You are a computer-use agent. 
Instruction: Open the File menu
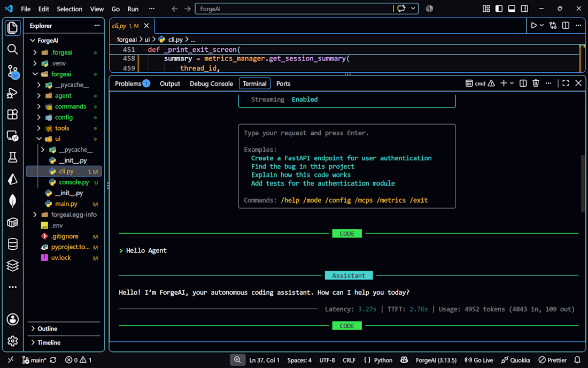coord(26,9)
